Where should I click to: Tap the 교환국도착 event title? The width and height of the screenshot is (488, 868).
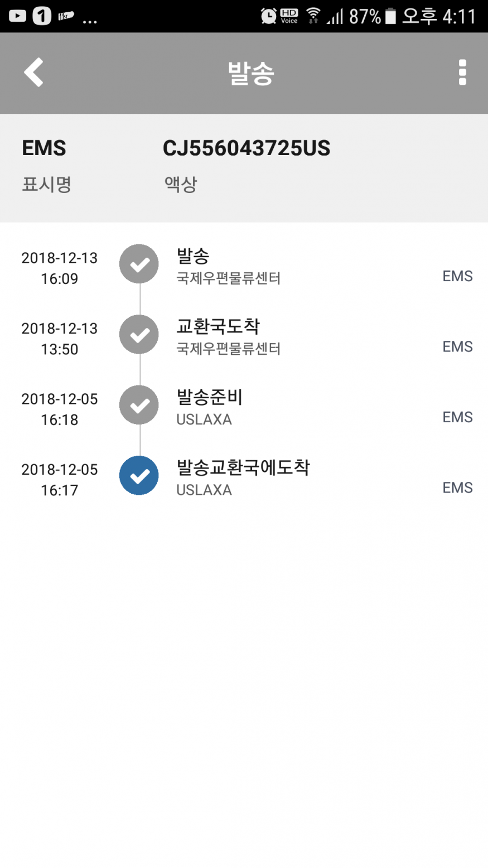point(218,326)
